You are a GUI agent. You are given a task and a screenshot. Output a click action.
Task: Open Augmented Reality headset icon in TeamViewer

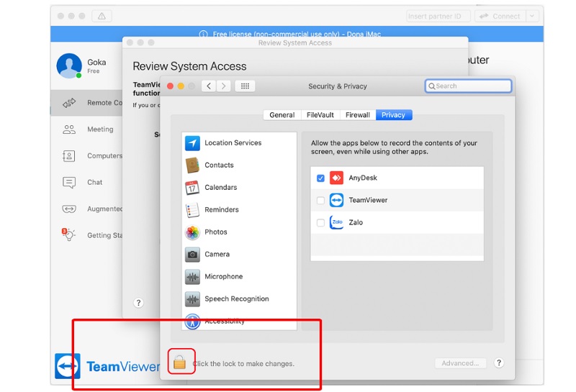pos(69,209)
